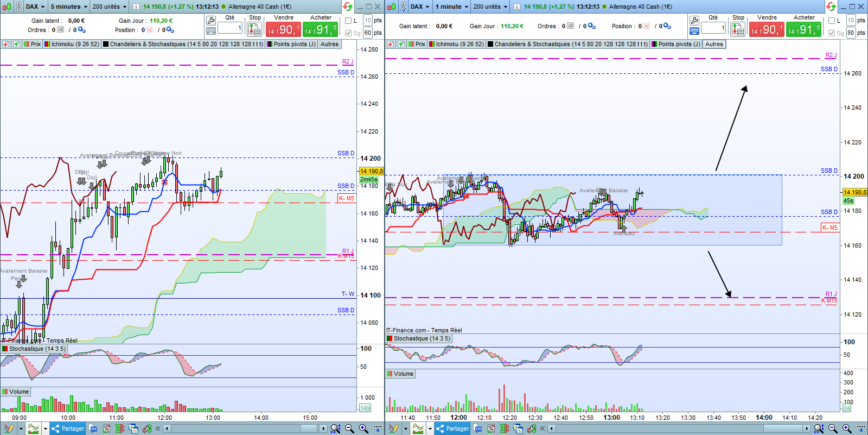Open the wrench trading settings in left window
Viewport: 868px width, 435px height.
click(x=211, y=21)
